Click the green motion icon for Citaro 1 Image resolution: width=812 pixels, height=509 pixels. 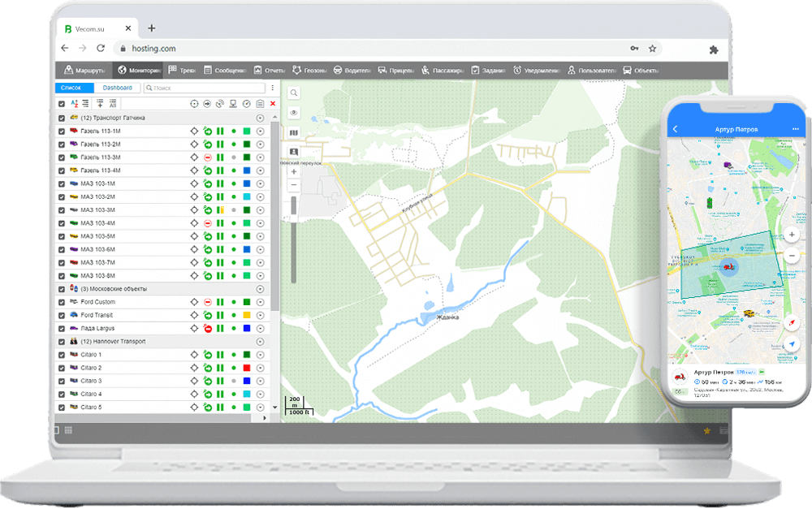207,355
